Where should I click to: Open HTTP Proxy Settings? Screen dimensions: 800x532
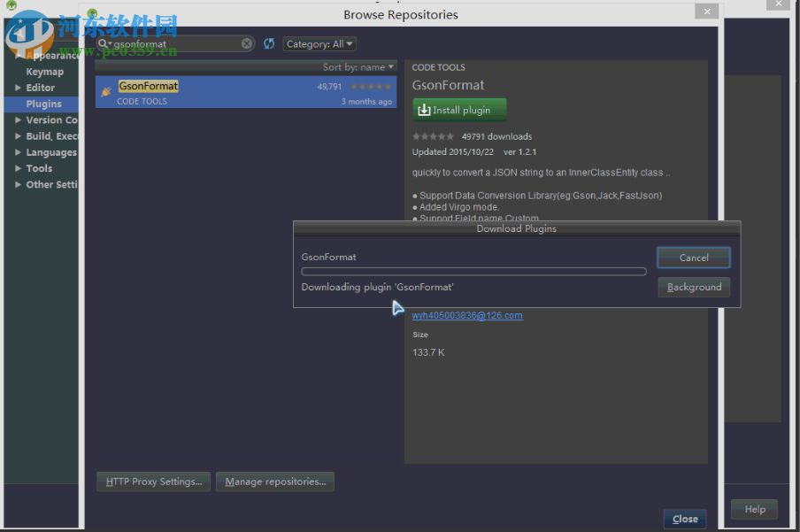pyautogui.click(x=154, y=482)
